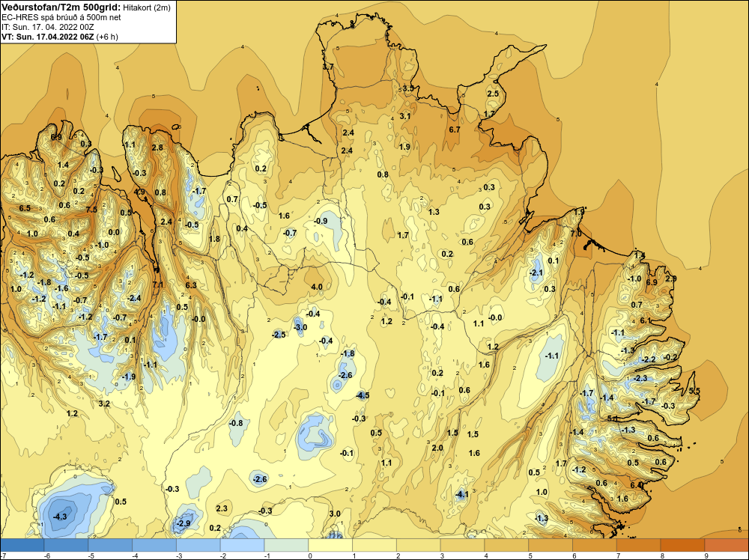Click the 7.5 temperature reading
Screen dimensions: 749x560
pos(91,210)
